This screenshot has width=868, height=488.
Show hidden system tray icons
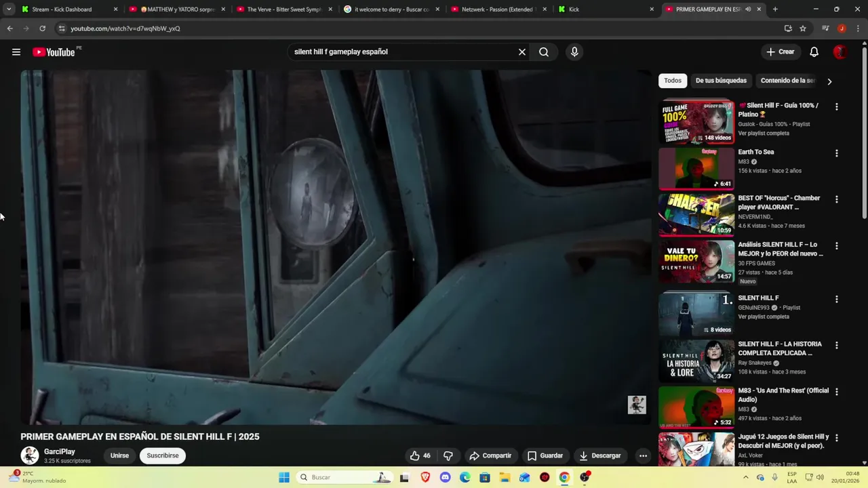click(746, 477)
